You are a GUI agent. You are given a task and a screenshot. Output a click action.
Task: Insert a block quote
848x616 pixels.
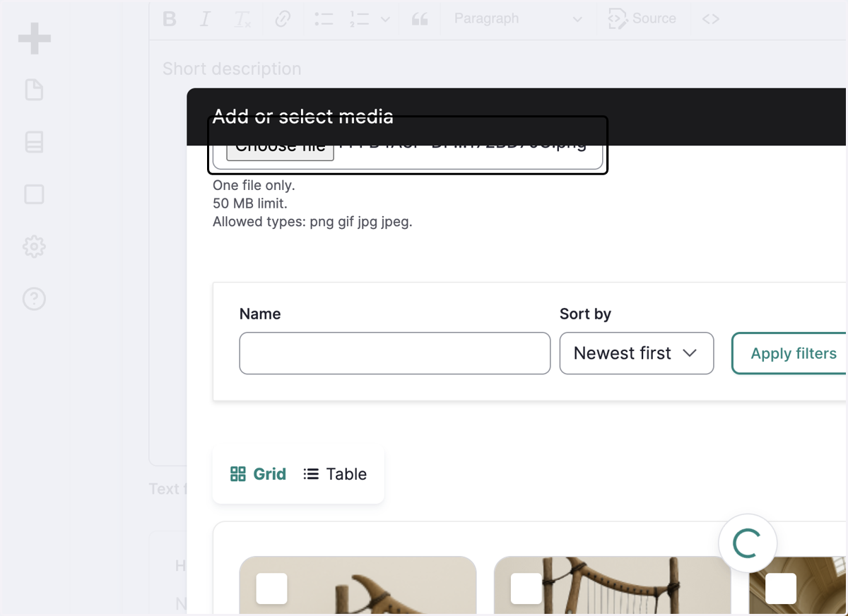[420, 19]
